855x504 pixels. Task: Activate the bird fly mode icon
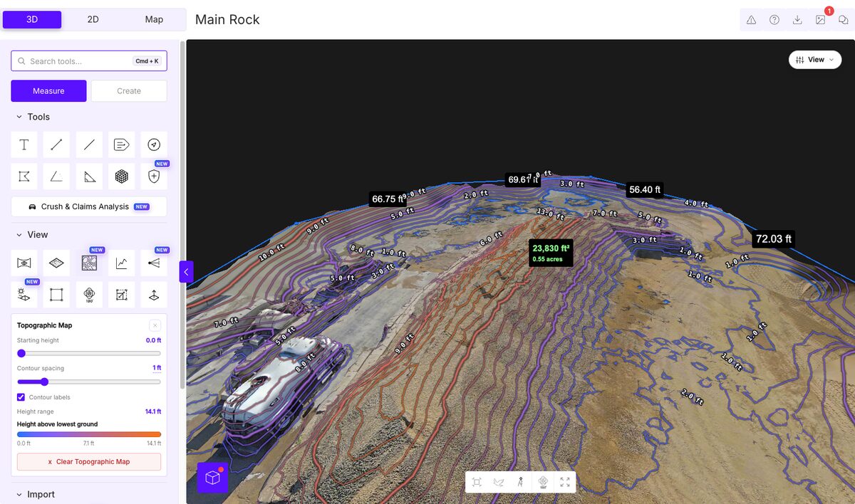pos(499,482)
